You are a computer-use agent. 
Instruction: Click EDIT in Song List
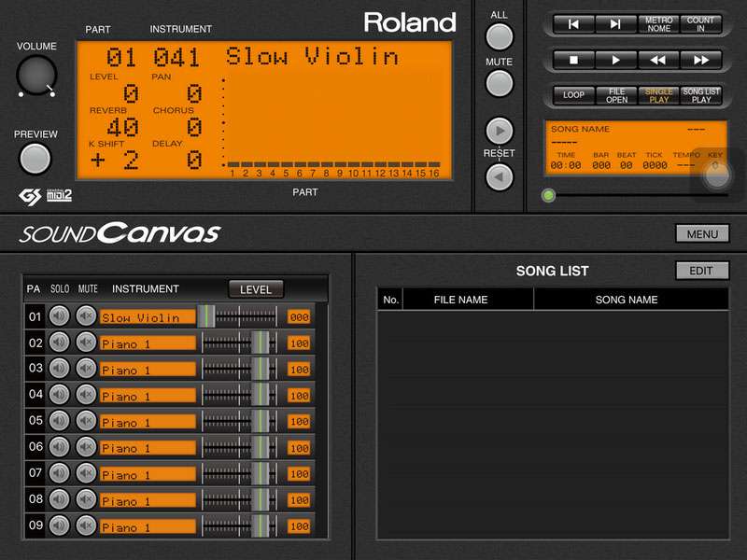pyautogui.click(x=701, y=271)
